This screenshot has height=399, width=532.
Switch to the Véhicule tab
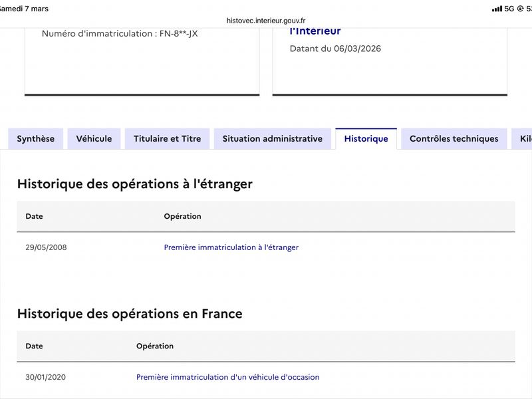(x=94, y=139)
